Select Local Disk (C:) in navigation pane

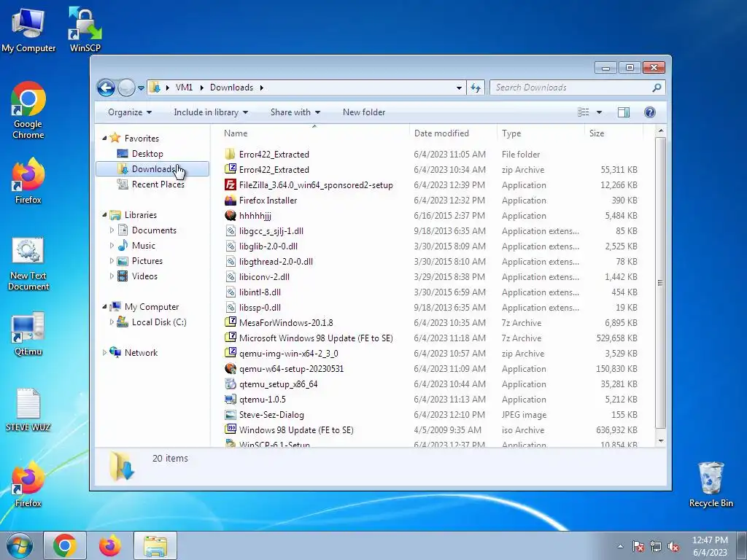click(x=158, y=322)
